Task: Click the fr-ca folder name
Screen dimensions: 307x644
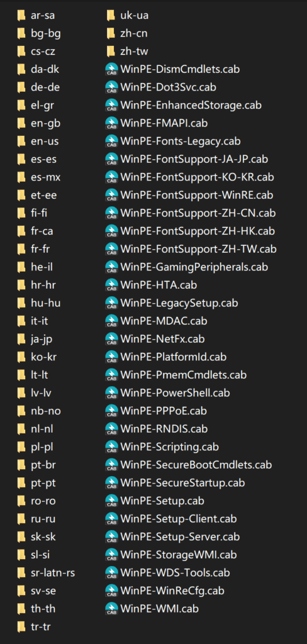Action: click(42, 231)
